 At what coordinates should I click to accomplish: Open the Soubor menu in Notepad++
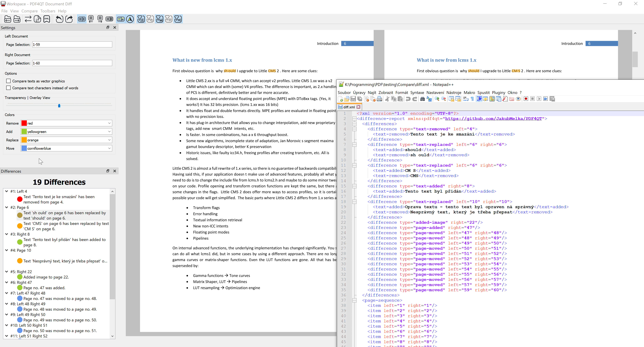point(344,93)
